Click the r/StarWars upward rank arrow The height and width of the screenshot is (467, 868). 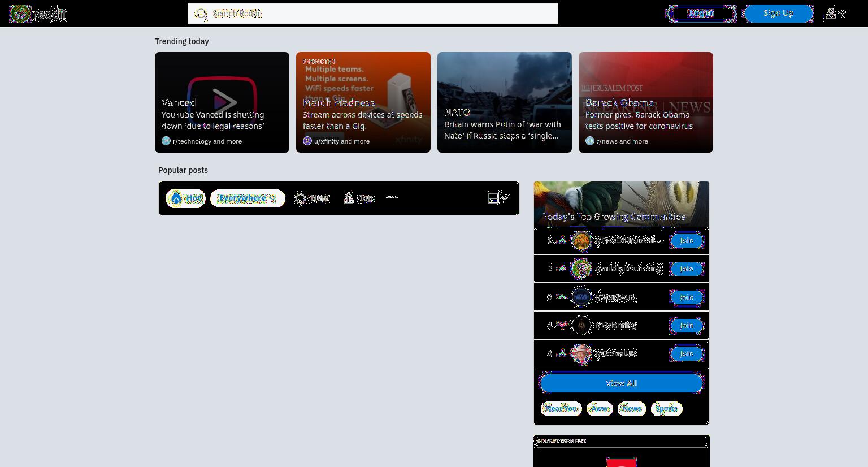(562, 297)
